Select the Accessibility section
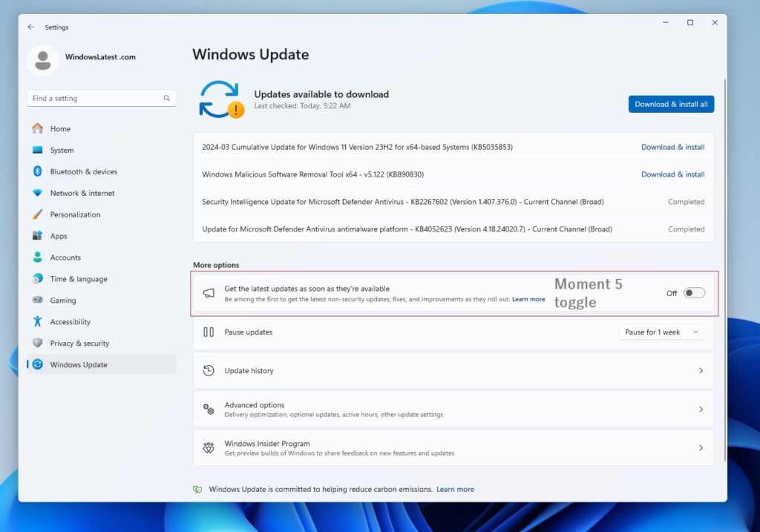Viewport: 760px width, 532px height. click(x=73, y=321)
